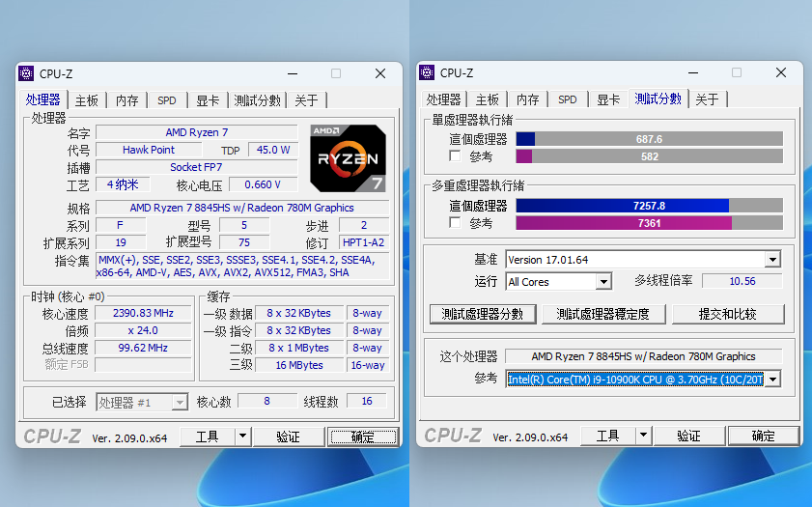Open the 工具 dropdown arrow in right window
This screenshot has width=812, height=507.
coord(643,436)
